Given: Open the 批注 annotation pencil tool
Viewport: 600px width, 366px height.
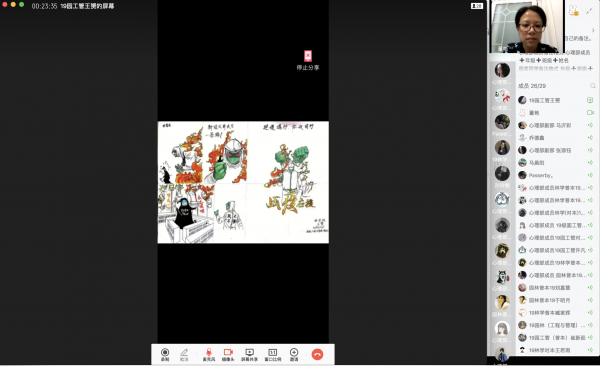Looking at the screenshot, I should point(184,355).
